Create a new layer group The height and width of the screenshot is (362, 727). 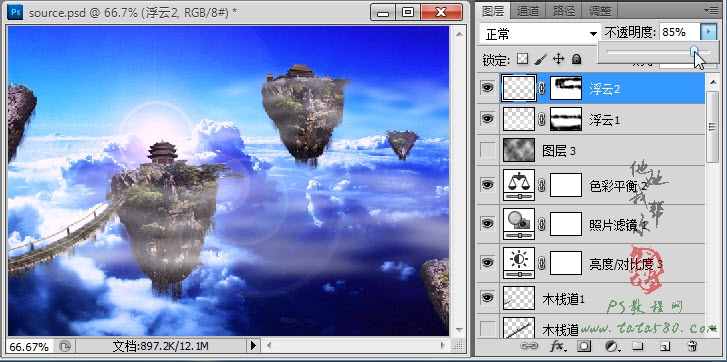[638, 346]
